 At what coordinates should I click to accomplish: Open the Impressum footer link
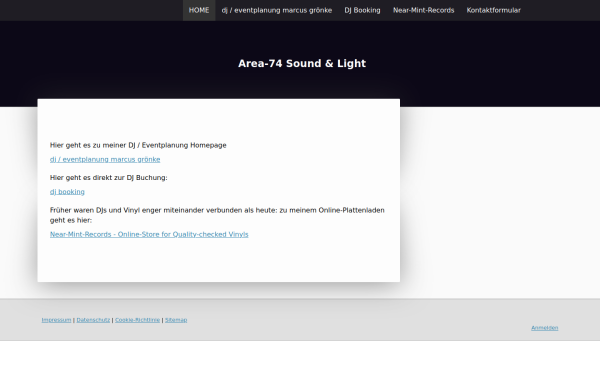point(56,320)
